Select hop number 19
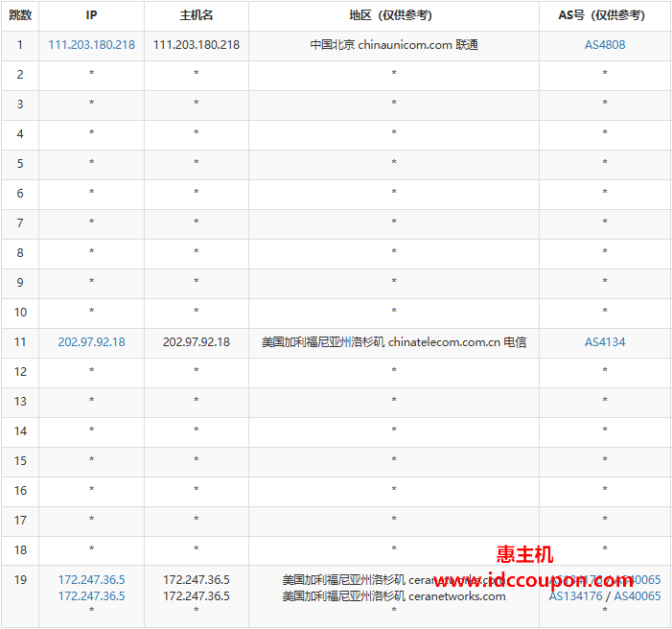The image size is (672, 629). point(20,580)
